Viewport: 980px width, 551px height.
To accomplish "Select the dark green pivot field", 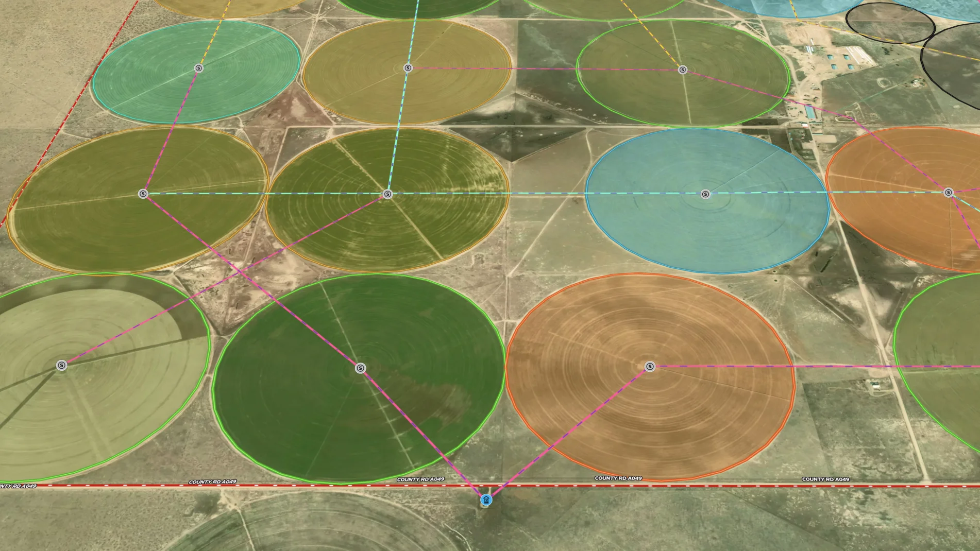I will pyautogui.click(x=359, y=378).
